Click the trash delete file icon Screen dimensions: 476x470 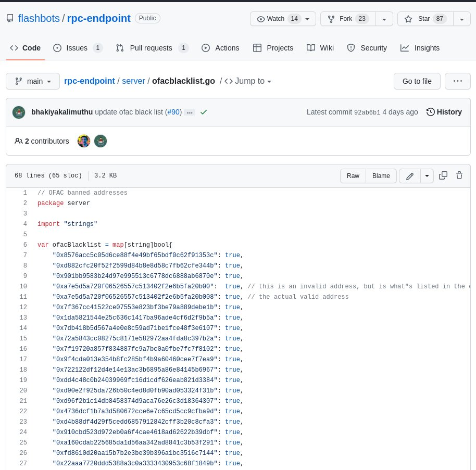[459, 175]
